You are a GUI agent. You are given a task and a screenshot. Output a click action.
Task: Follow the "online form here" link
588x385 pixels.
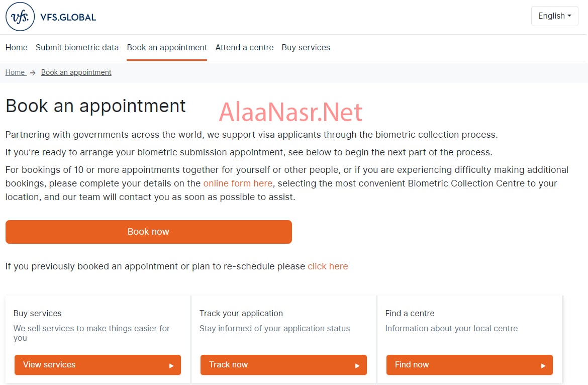click(x=238, y=183)
